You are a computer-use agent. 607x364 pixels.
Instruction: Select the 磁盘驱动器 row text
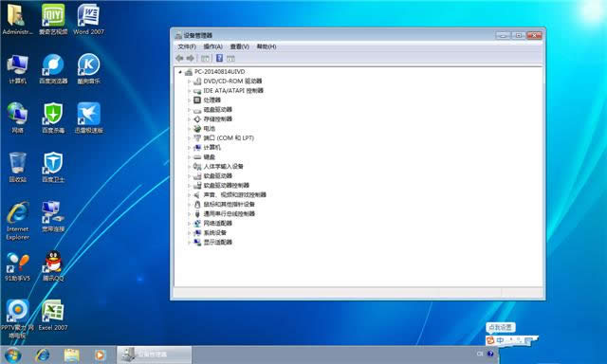(x=218, y=110)
